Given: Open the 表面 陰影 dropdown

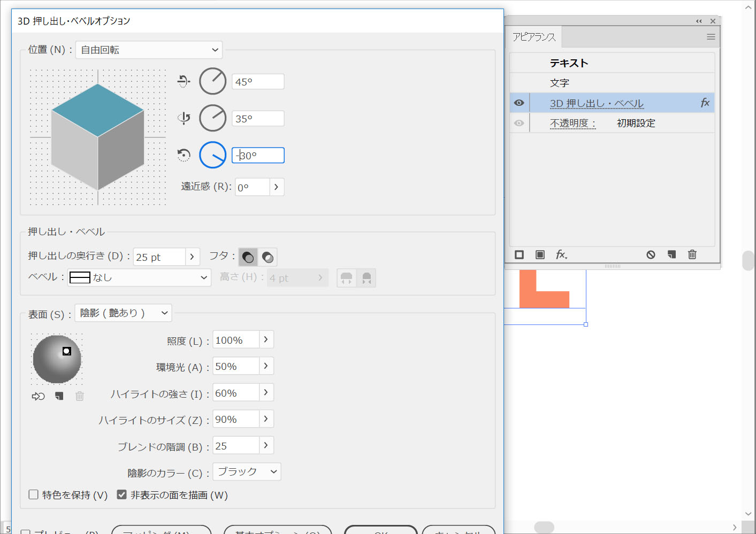Looking at the screenshot, I should [123, 313].
